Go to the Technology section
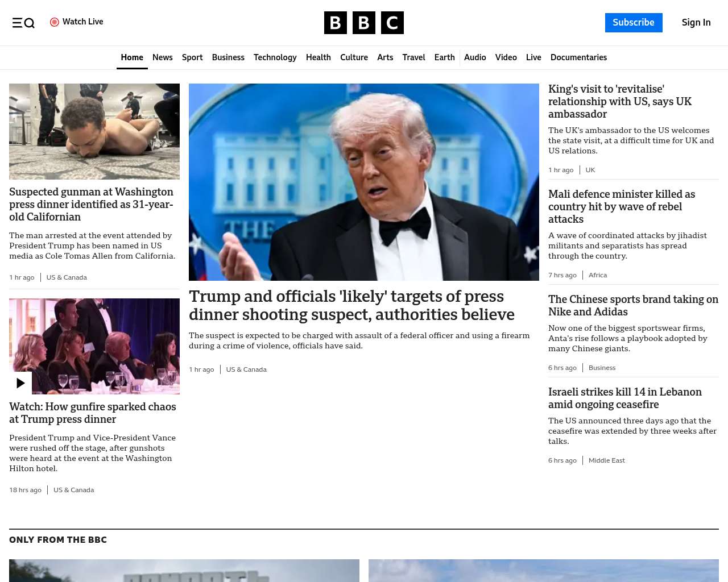 (275, 57)
